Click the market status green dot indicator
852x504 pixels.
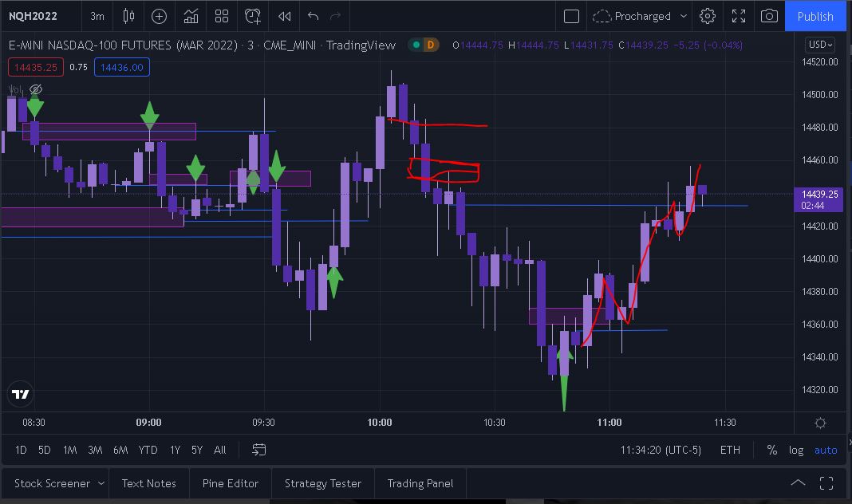416,45
